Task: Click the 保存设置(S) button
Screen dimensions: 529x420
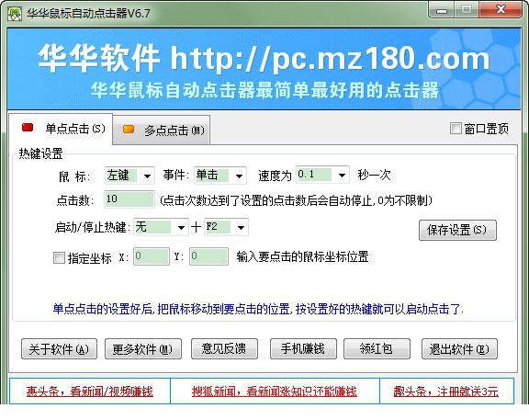Action: point(457,231)
